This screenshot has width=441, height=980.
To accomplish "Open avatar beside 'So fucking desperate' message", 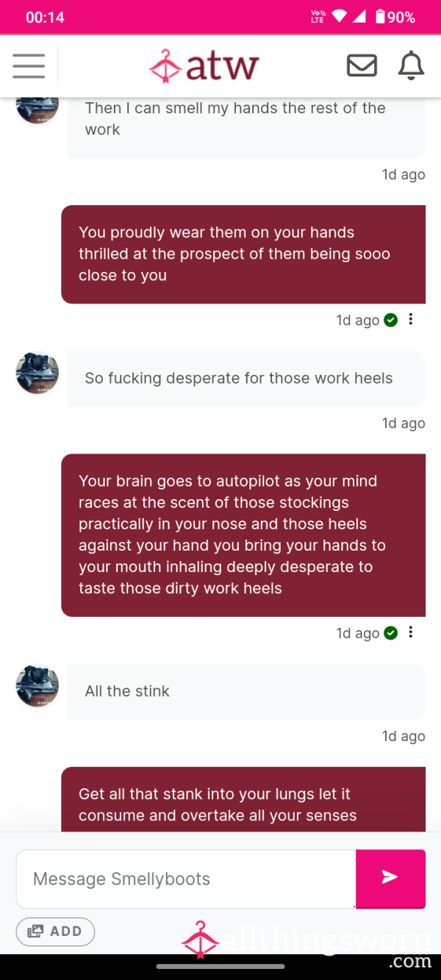I will click(37, 373).
